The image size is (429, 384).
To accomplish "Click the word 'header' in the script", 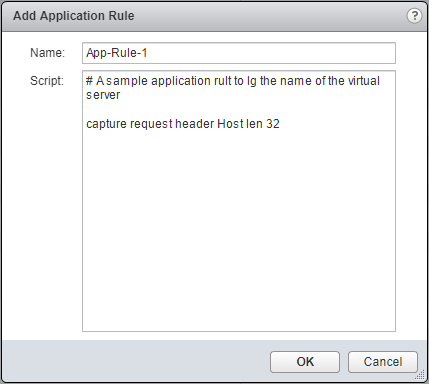I will pos(195,124).
